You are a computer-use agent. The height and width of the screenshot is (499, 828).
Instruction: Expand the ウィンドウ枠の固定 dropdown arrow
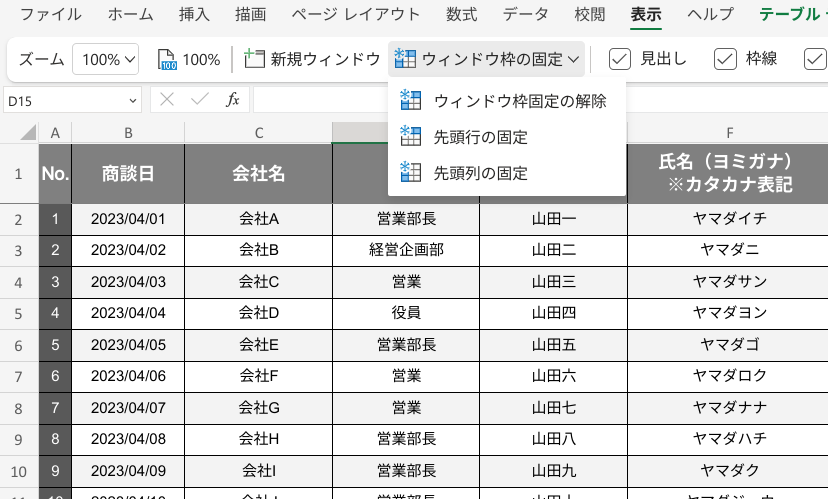574,59
